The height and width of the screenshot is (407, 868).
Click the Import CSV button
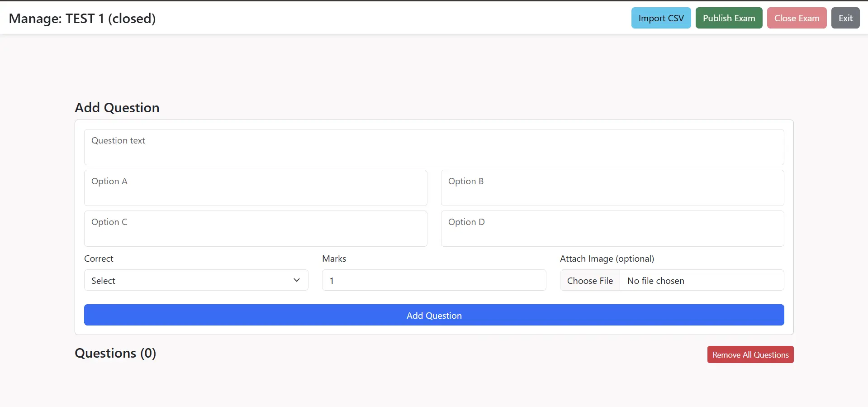click(661, 18)
